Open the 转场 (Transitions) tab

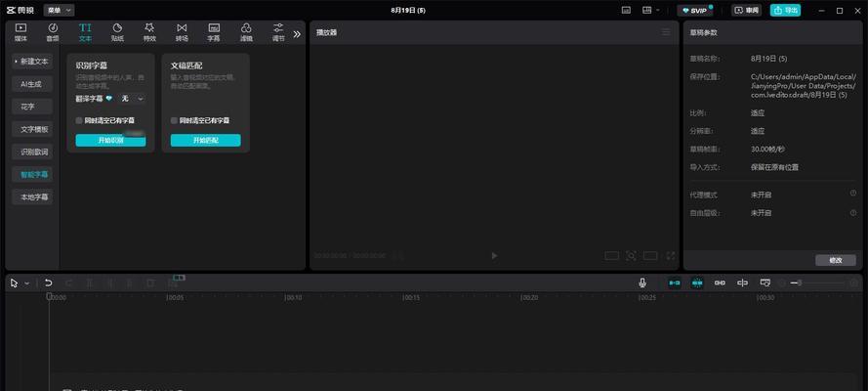182,32
